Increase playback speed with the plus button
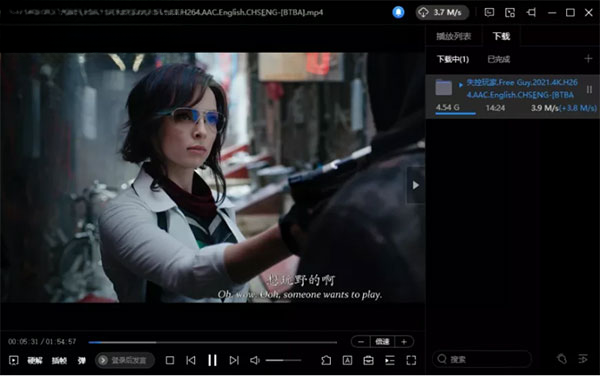The image size is (600, 376). (x=404, y=342)
